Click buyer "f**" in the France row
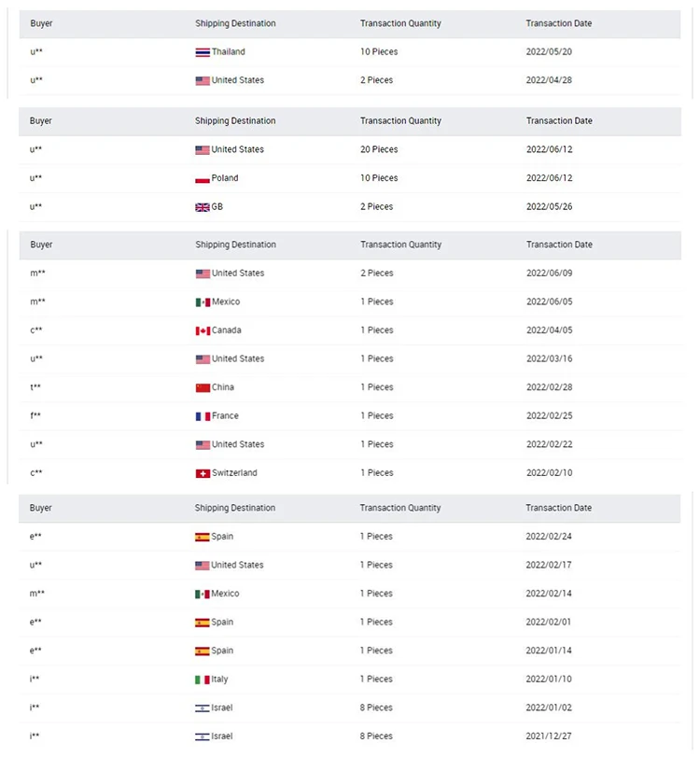Screen dimensions: 700x757 36,416
